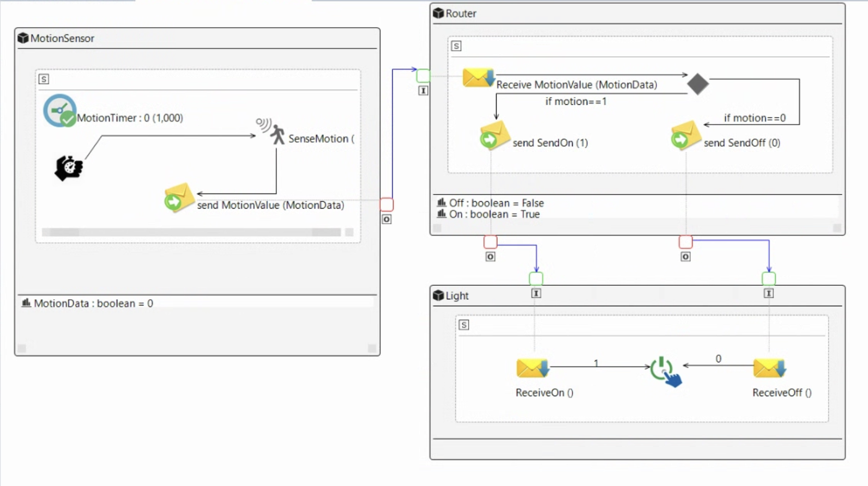The height and width of the screenshot is (486, 868).
Task: Click the Router green input port
Action: point(423,76)
